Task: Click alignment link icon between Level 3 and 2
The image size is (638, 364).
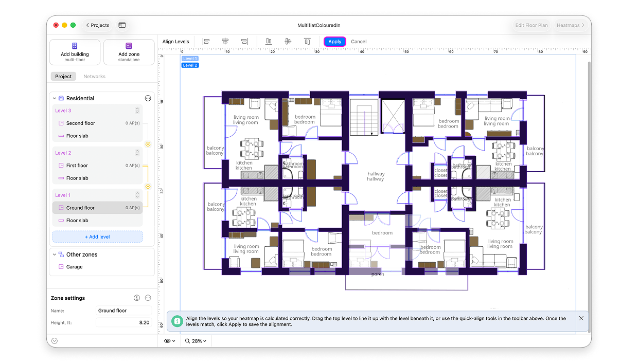Action: pyautogui.click(x=148, y=144)
